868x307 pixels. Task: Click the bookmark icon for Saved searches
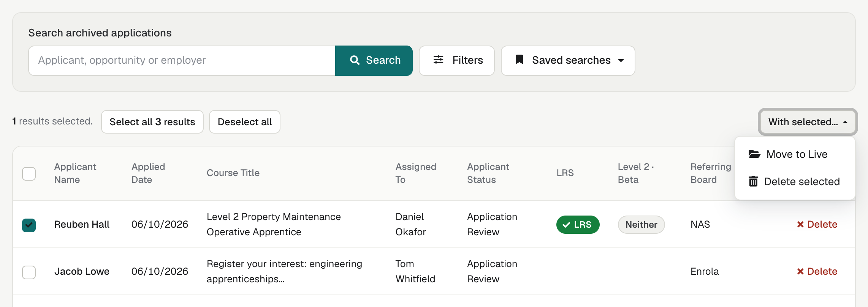(519, 60)
